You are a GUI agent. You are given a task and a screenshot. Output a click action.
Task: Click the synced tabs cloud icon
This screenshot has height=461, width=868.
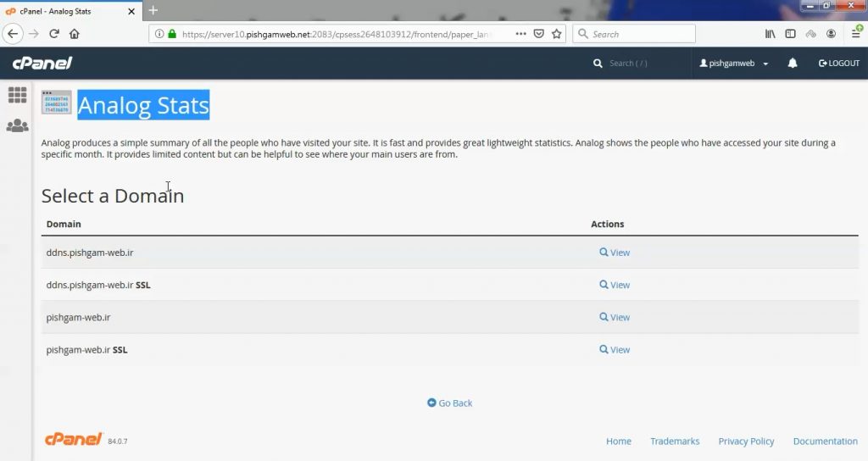[811, 34]
